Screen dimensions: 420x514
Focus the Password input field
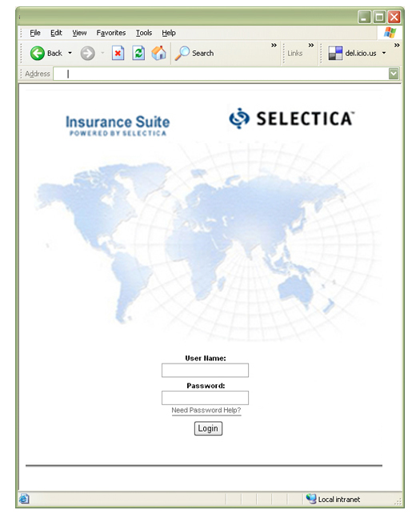205,398
